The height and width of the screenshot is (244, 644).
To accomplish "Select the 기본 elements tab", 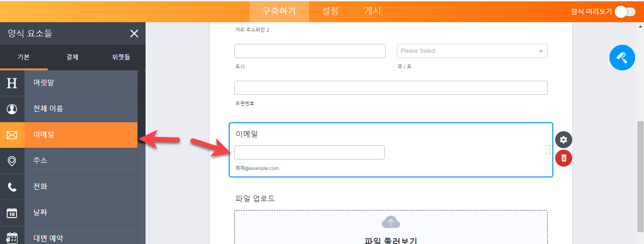I will click(24, 57).
